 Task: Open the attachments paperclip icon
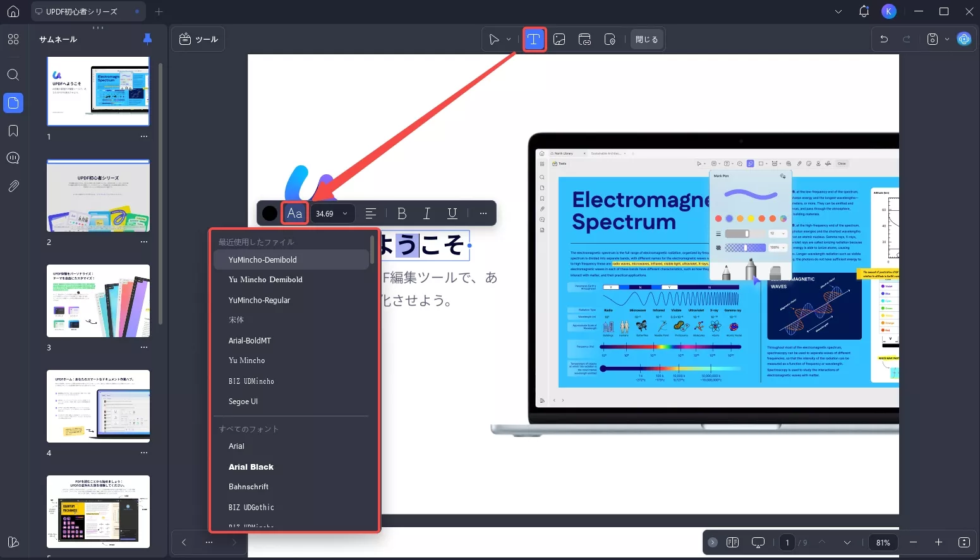[x=13, y=186]
